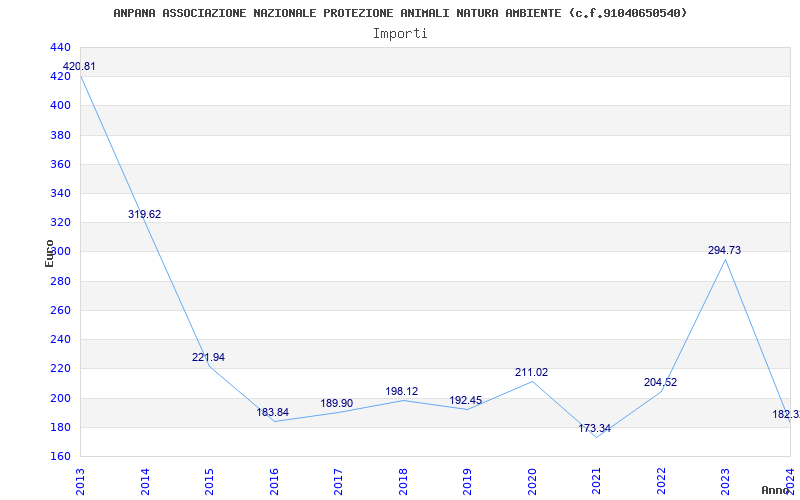Select the 420 y-axis tick label
Viewport: 800px width, 500px height.
[x=60, y=77]
